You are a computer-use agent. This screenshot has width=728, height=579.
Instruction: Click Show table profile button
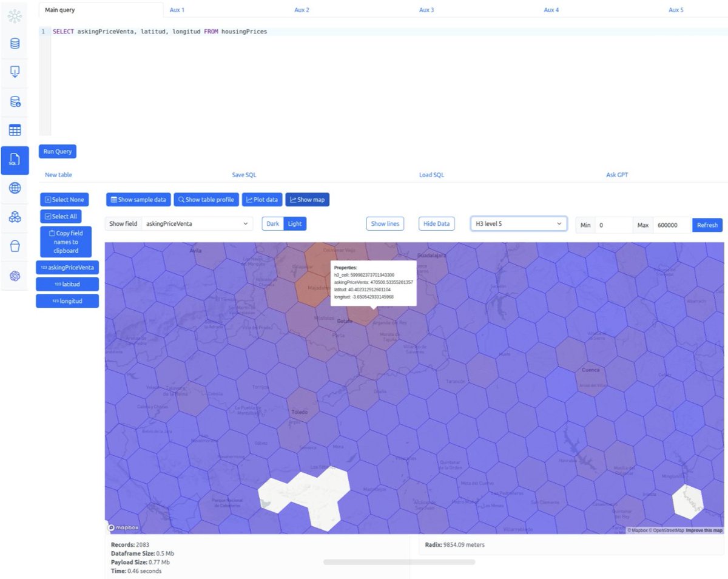(206, 200)
